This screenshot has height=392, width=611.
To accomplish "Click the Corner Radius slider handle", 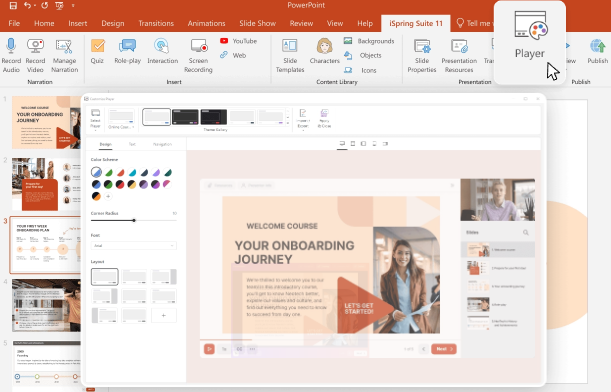I will [134, 221].
